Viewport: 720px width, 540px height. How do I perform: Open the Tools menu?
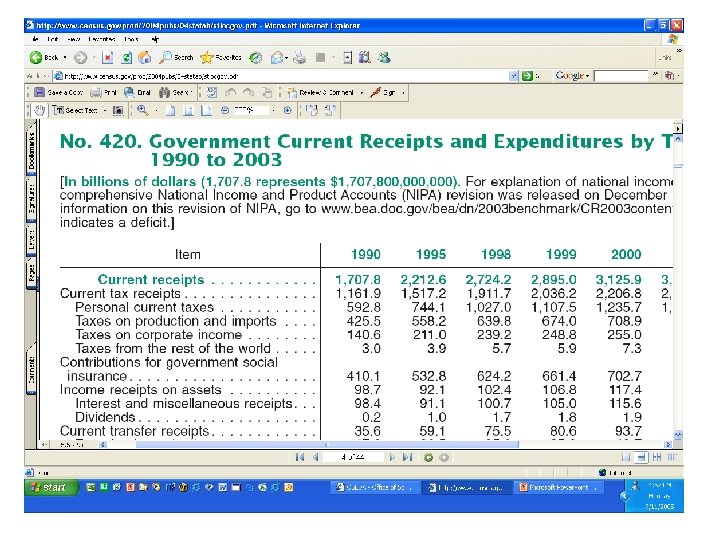coord(131,39)
